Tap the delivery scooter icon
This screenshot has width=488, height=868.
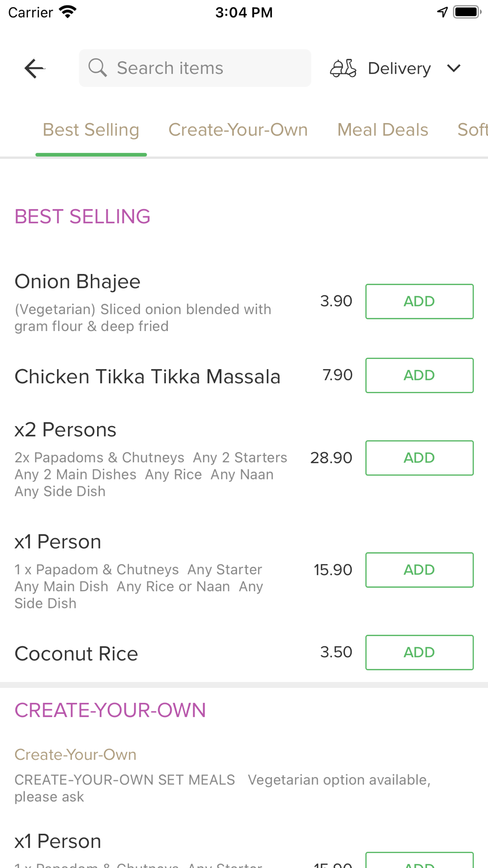343,68
